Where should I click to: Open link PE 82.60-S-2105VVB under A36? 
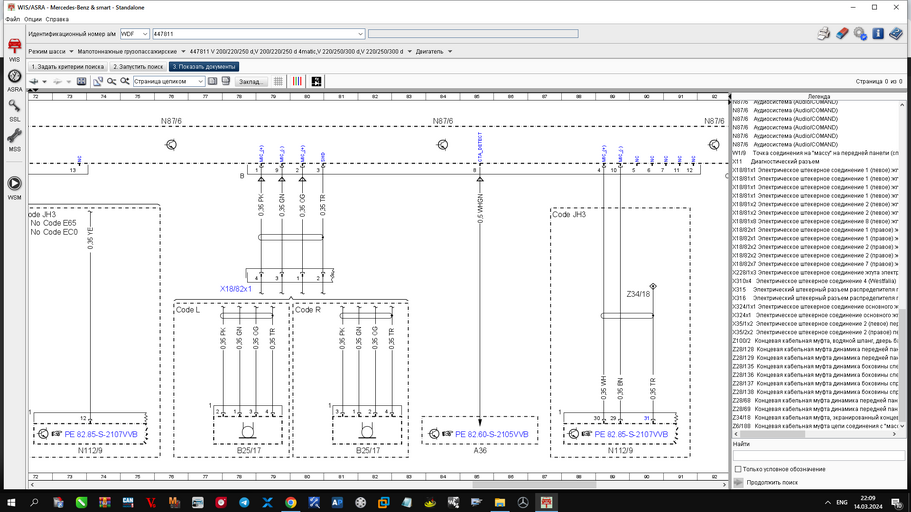coord(492,434)
